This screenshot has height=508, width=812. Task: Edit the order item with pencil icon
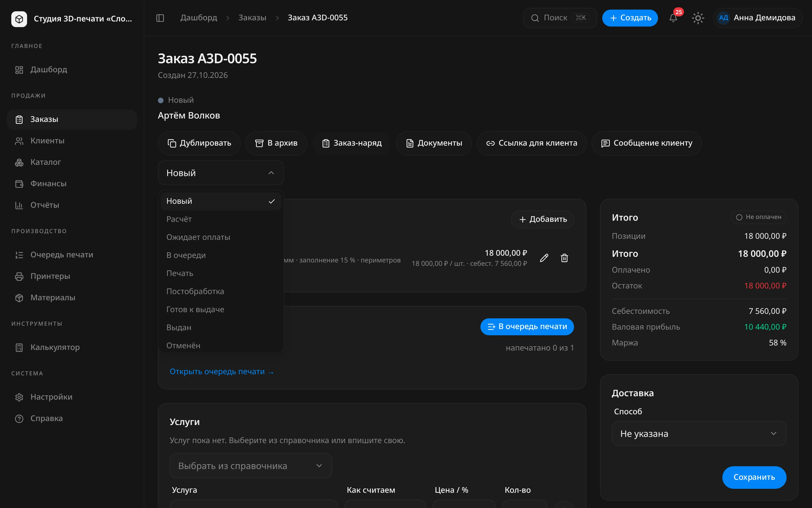click(x=544, y=258)
